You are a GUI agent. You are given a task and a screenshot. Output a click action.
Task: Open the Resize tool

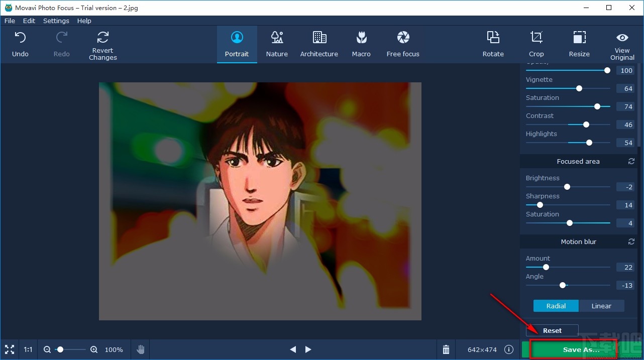(579, 44)
